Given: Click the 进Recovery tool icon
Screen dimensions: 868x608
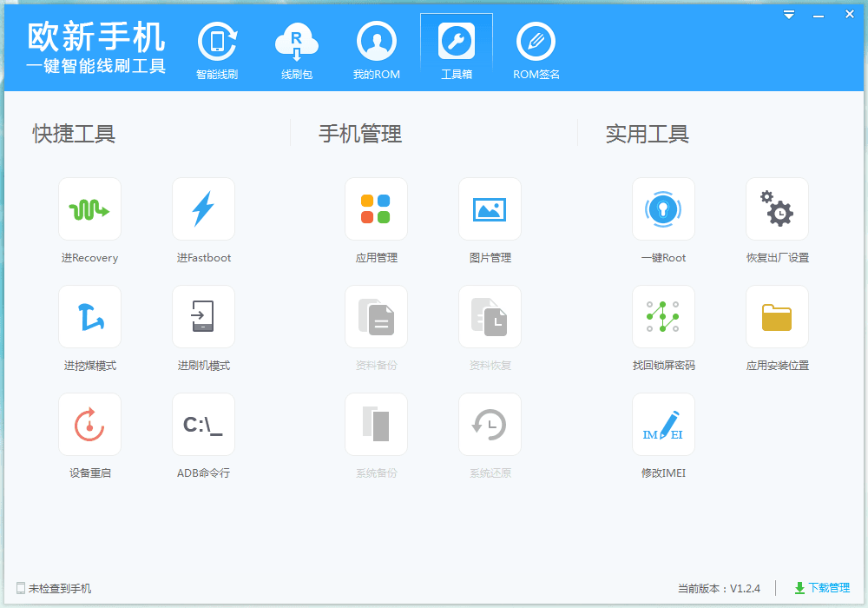Looking at the screenshot, I should 89,209.
